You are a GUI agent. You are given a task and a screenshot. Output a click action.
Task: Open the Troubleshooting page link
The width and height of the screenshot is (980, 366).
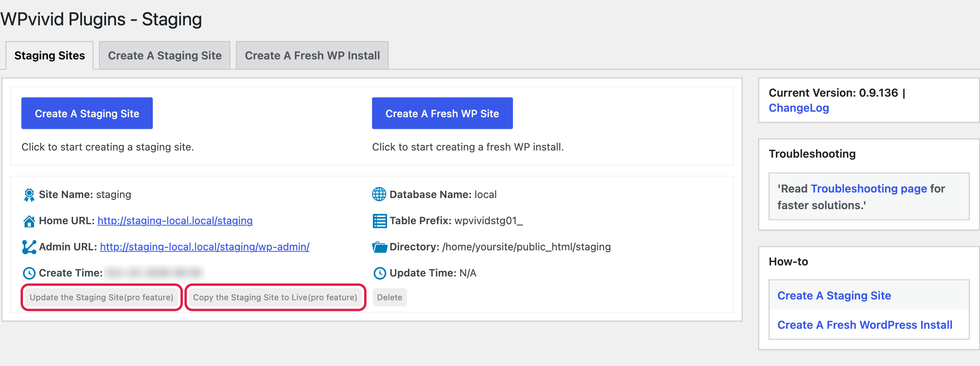[x=869, y=189]
